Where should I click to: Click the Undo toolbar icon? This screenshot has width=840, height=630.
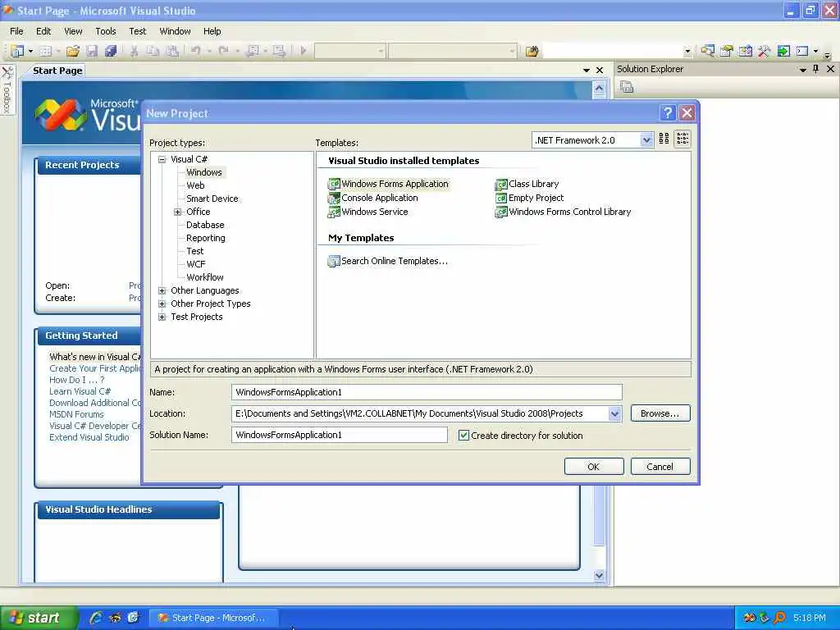click(x=195, y=51)
